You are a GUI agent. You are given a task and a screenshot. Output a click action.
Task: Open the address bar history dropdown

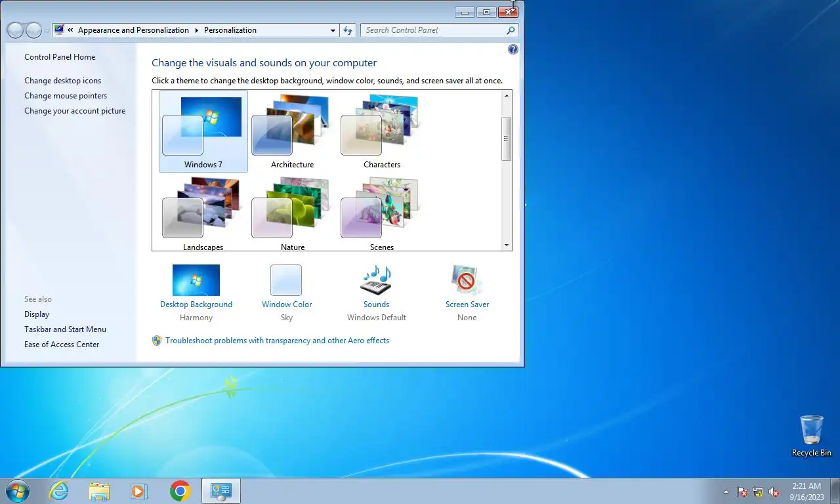[x=333, y=30]
